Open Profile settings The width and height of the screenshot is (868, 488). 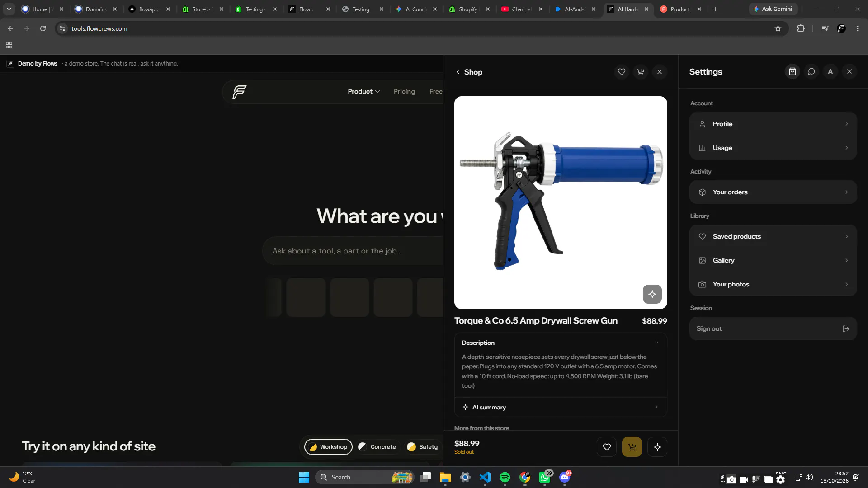point(773,124)
